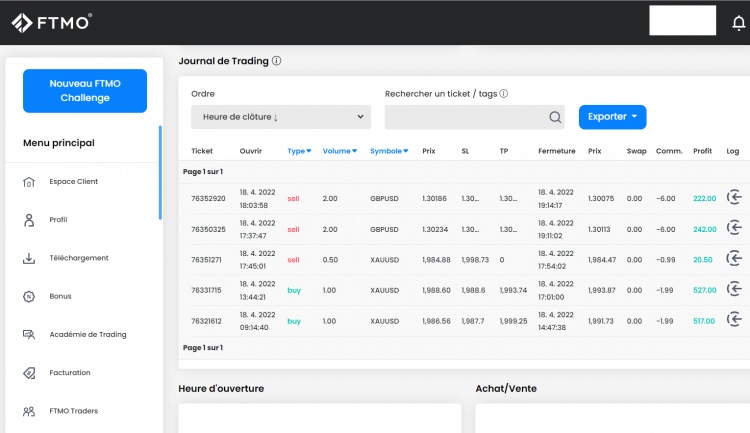Click Nouveau FTMO Challenge button

(x=85, y=91)
